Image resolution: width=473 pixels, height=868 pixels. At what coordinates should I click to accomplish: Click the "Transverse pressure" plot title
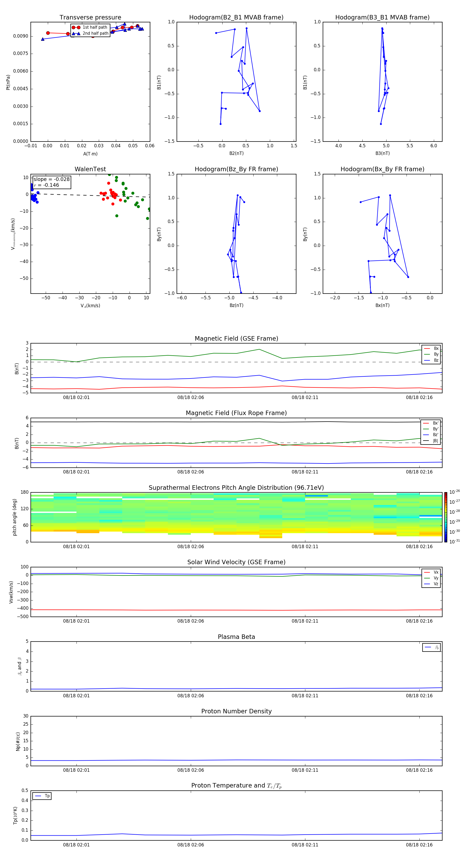pos(90,18)
